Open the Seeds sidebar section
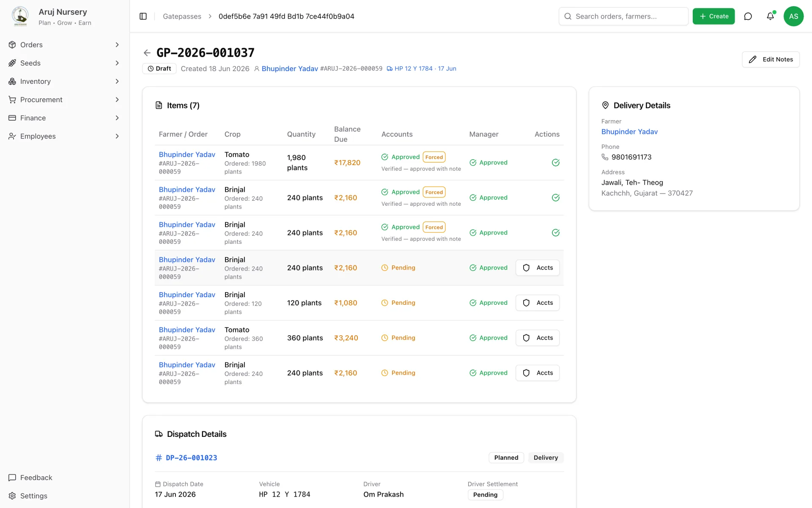Image resolution: width=812 pixels, height=508 pixels. pyautogui.click(x=64, y=63)
